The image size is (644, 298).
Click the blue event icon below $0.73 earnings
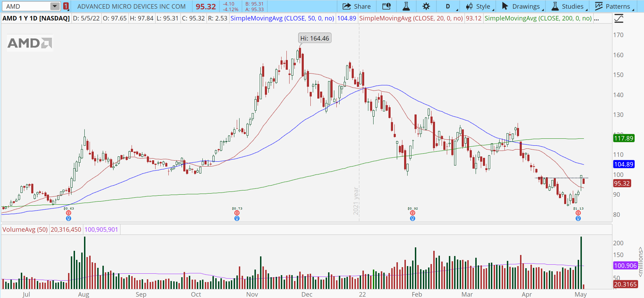click(237, 218)
